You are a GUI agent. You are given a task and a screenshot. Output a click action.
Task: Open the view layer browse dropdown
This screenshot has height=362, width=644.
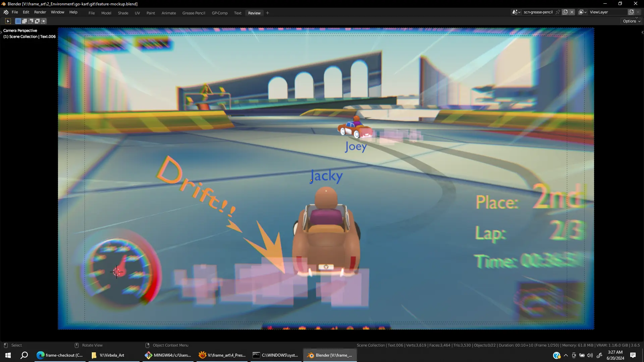583,12
